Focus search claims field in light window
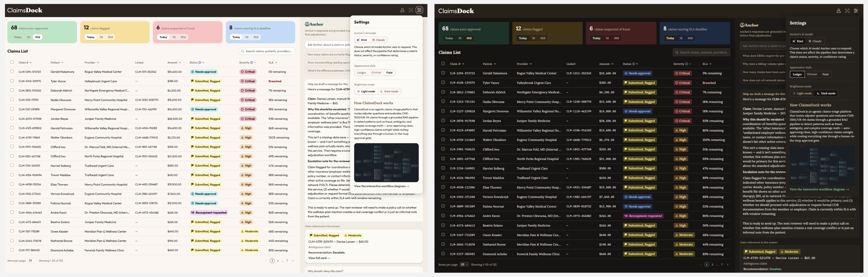The image size is (868, 277). pyautogui.click(x=267, y=51)
